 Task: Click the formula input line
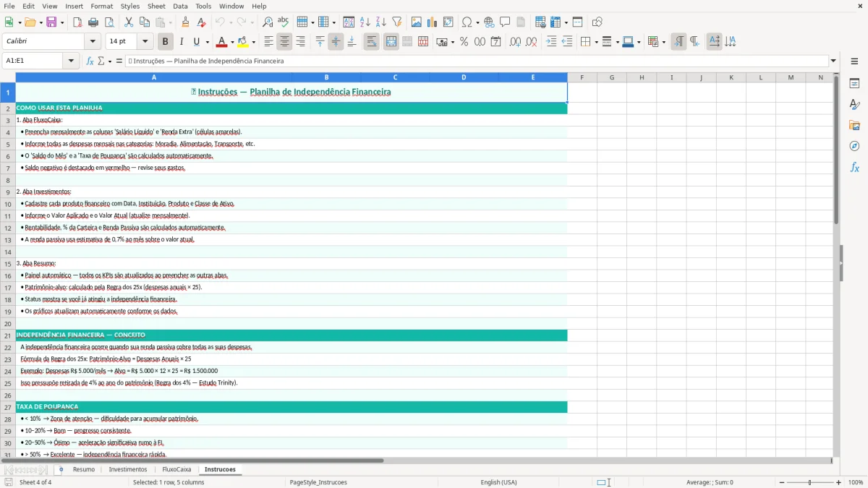tap(477, 61)
